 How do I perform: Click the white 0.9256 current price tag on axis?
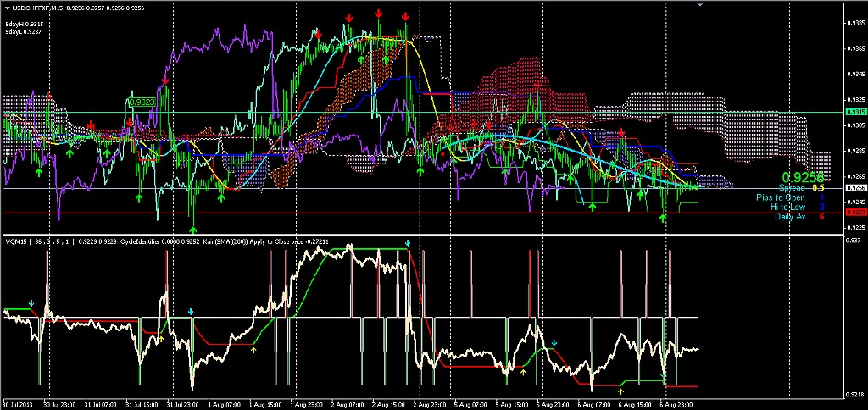(x=856, y=187)
